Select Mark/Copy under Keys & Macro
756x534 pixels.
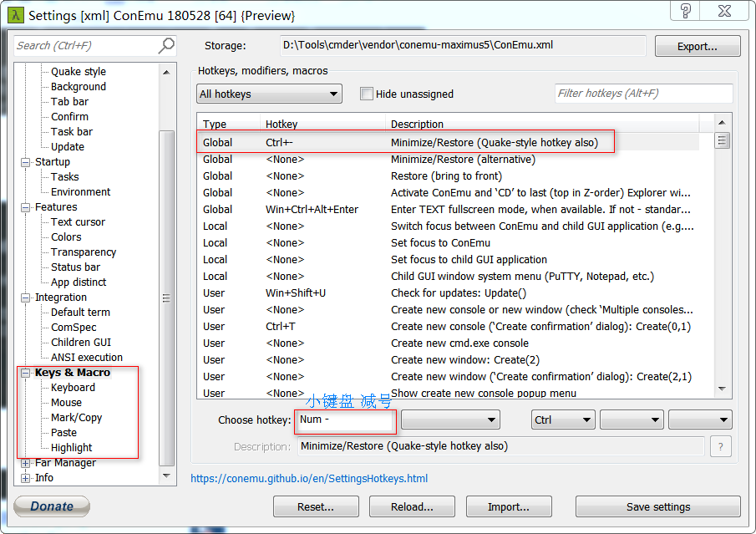(x=76, y=417)
